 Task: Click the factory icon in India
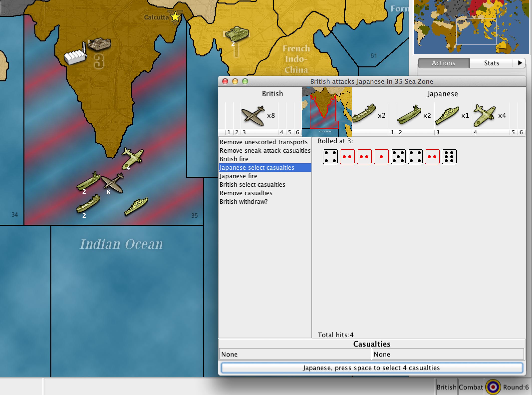point(75,57)
